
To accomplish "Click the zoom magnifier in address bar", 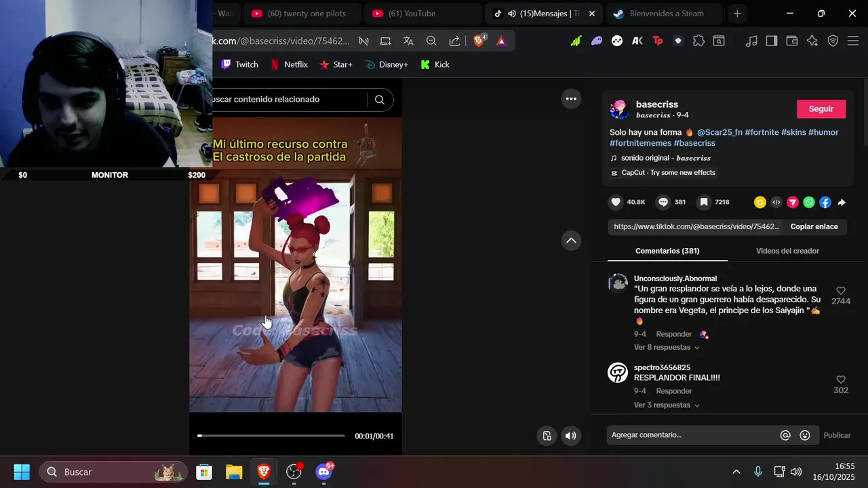I will 431,41.
